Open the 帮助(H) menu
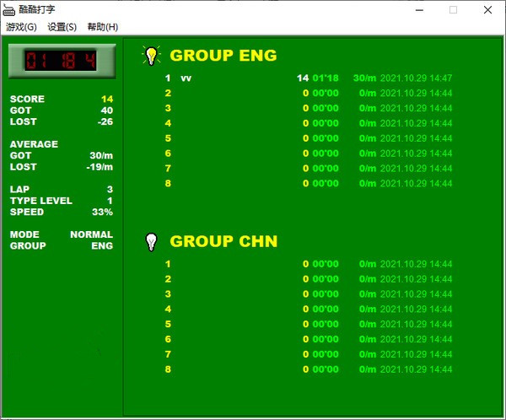 103,27
